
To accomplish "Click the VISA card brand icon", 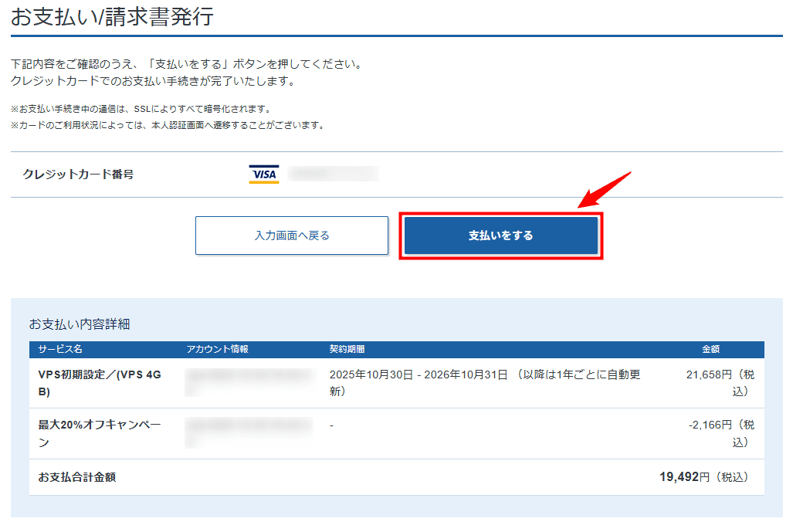I will coord(263,173).
